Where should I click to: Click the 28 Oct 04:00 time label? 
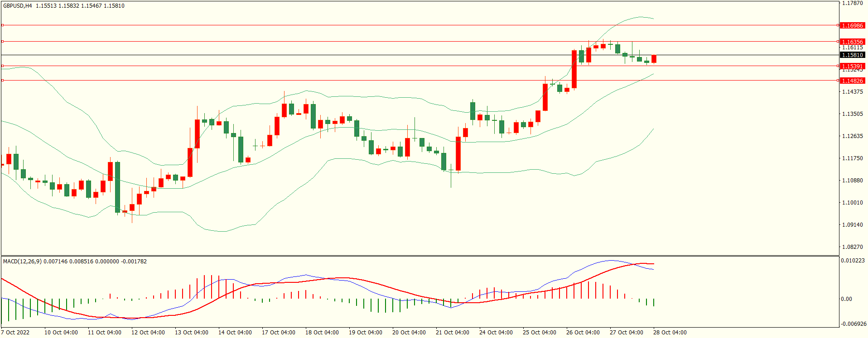point(670,333)
